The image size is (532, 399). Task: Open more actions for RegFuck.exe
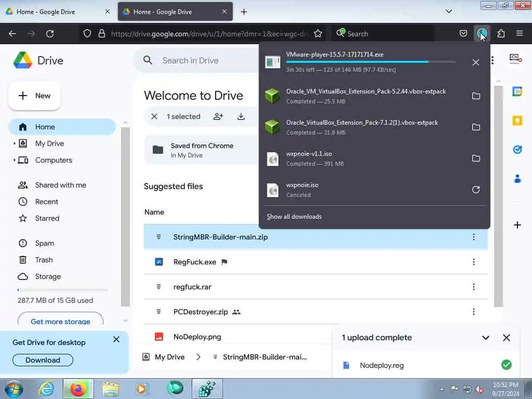pyautogui.click(x=474, y=262)
